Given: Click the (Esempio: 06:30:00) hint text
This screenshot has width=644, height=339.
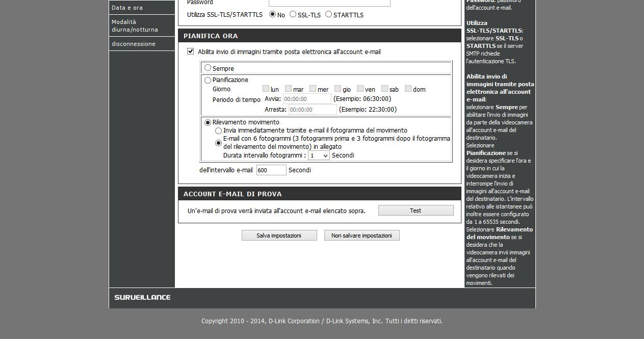Looking at the screenshot, I should (x=362, y=99).
